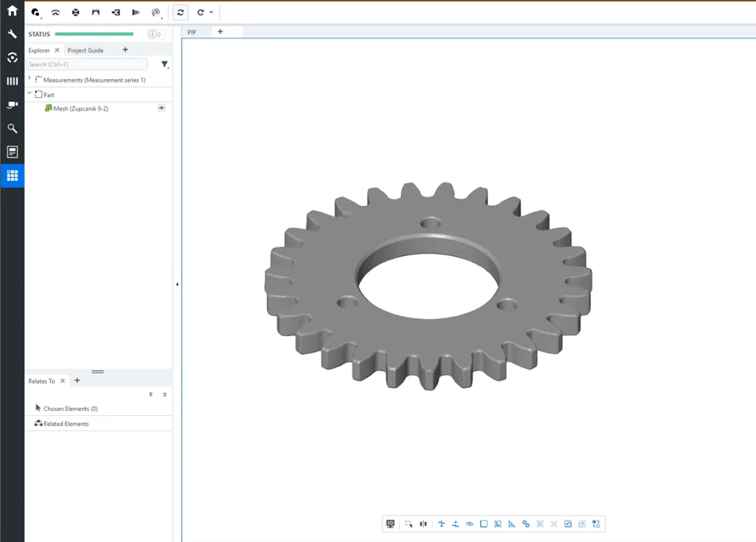Toggle visibility eye of Mesh Zupcanik 9-2
Viewport: 756px width, 542px height.
pos(162,108)
